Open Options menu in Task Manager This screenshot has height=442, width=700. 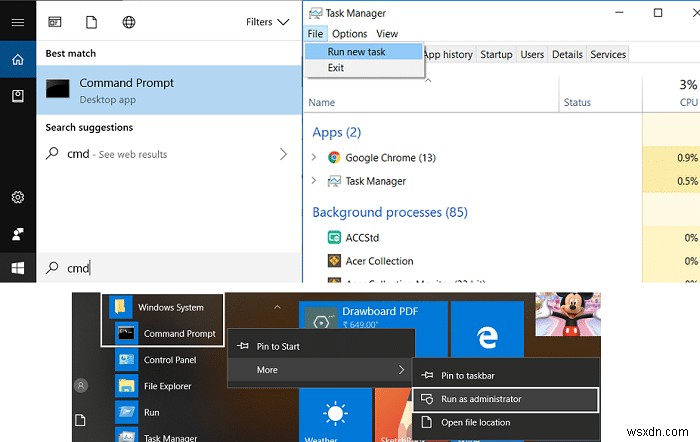click(350, 34)
